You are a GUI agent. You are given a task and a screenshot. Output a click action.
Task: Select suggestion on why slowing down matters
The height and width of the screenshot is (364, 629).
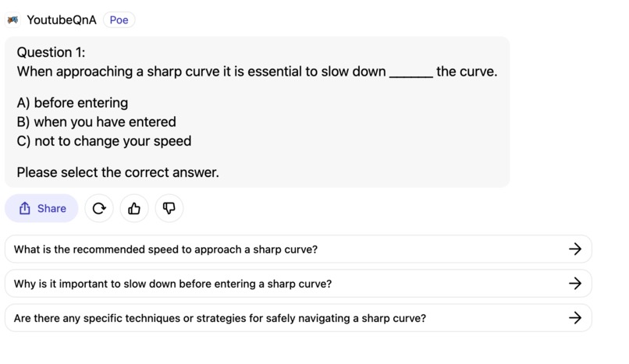point(172,284)
